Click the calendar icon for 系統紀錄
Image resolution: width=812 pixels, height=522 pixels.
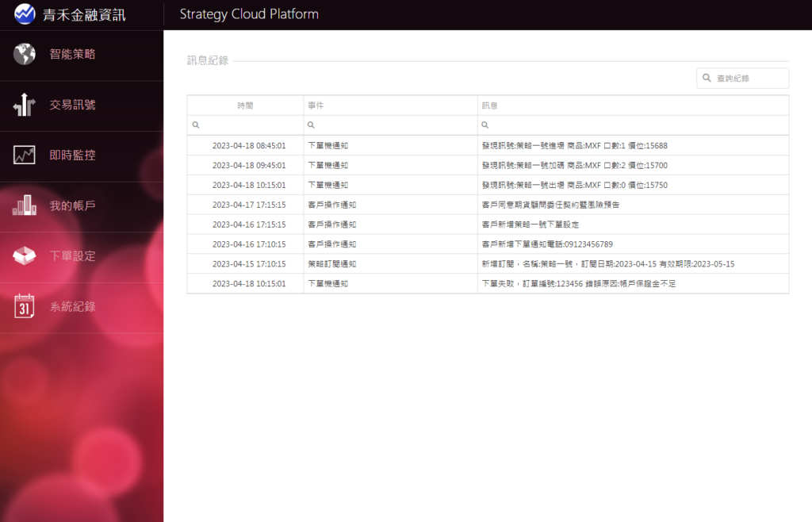click(x=25, y=305)
